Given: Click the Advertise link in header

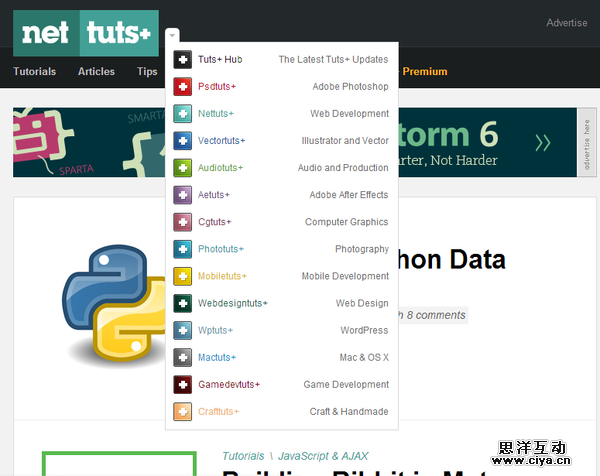Looking at the screenshot, I should pos(566,23).
